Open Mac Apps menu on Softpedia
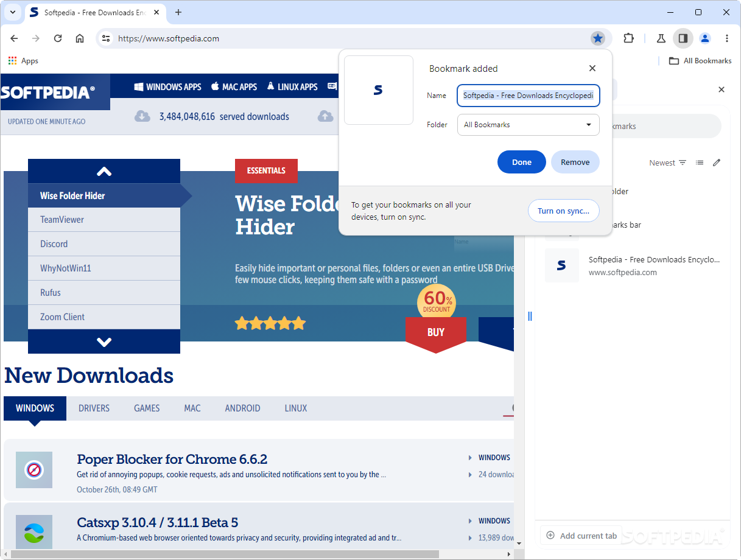This screenshot has height=560, width=741. [234, 86]
